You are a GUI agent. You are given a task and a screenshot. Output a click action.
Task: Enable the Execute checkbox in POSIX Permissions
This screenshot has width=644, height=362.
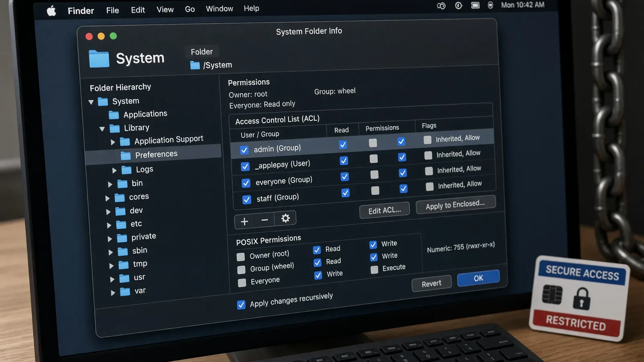pos(374,269)
